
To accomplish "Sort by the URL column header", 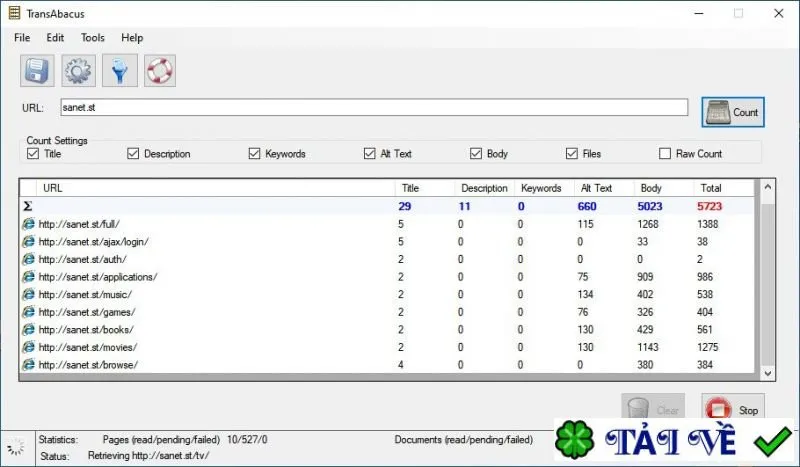I will point(215,188).
